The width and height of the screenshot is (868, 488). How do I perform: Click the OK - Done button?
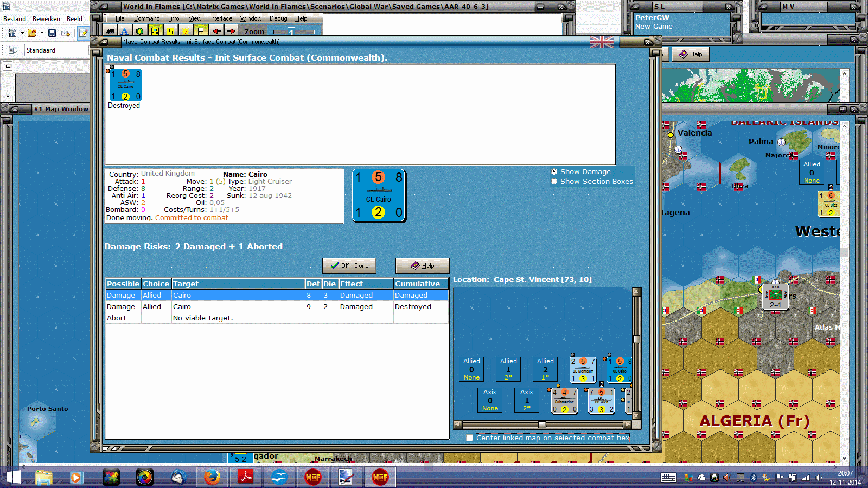click(349, 266)
